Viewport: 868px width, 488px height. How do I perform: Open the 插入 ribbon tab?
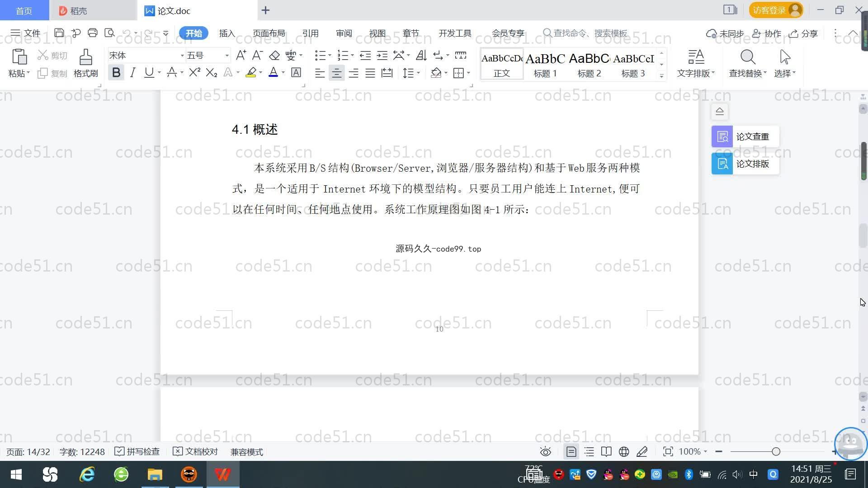point(227,33)
